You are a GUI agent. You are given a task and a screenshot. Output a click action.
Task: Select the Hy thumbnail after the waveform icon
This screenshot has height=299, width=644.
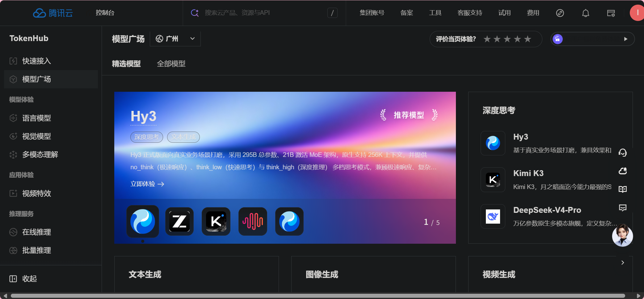point(289,221)
